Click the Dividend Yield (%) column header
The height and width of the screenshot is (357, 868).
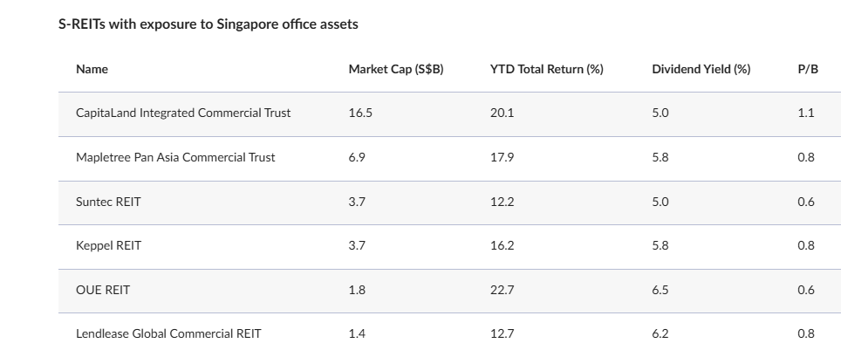701,69
